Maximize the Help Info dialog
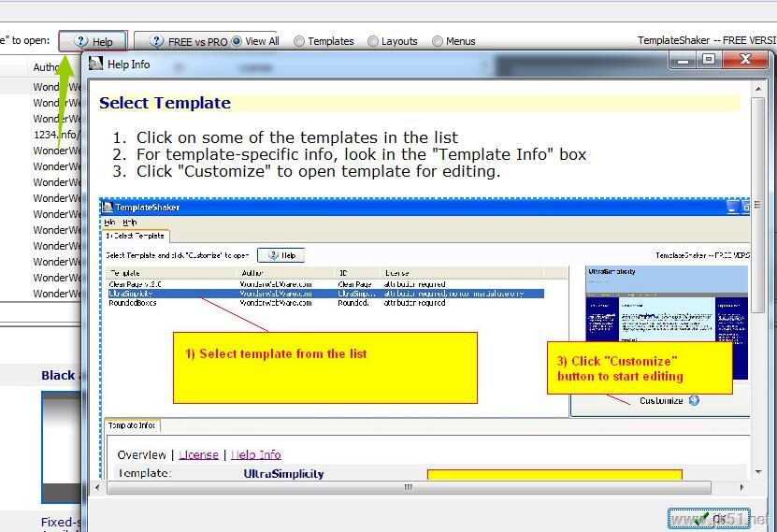777x532 pixels. pos(709,60)
